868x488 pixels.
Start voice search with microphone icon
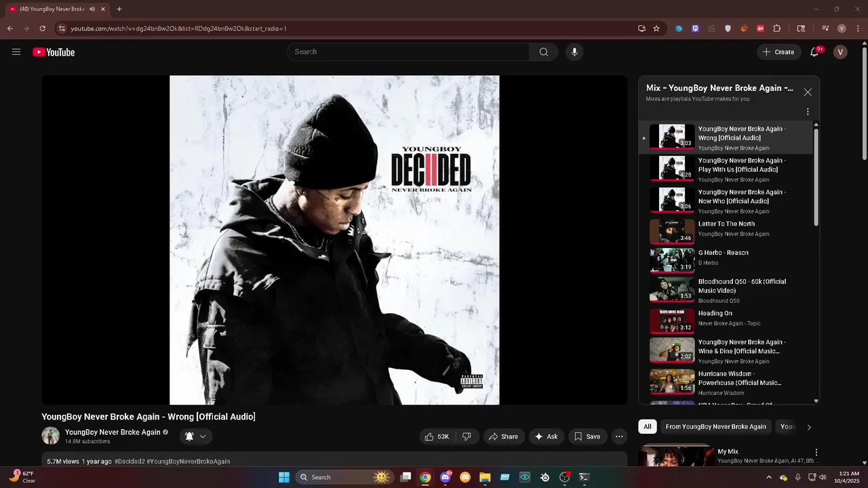(574, 52)
